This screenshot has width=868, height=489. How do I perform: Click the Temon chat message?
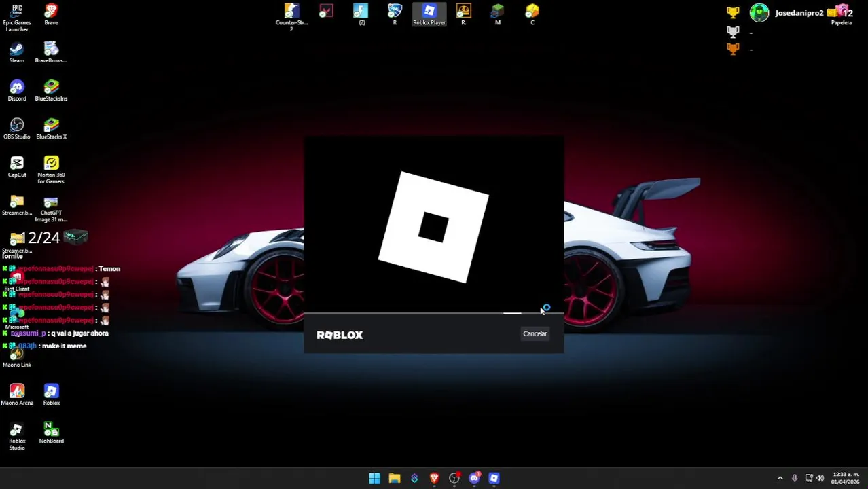109,269
